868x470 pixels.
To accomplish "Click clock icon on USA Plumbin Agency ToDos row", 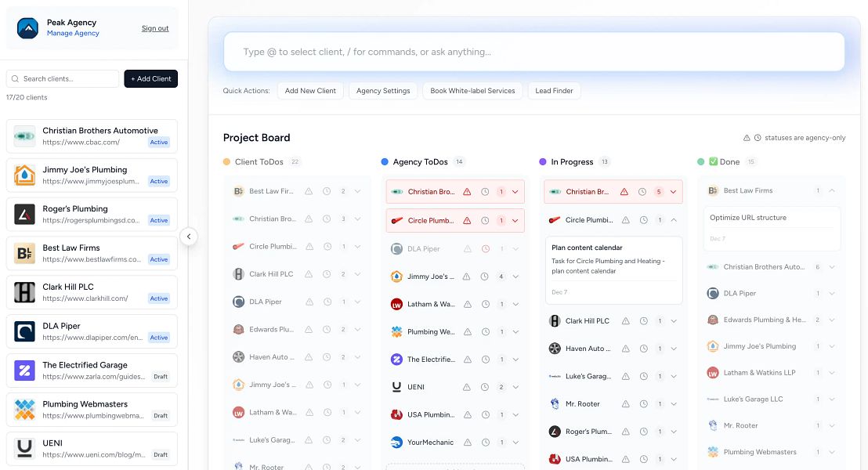I will click(x=485, y=414).
